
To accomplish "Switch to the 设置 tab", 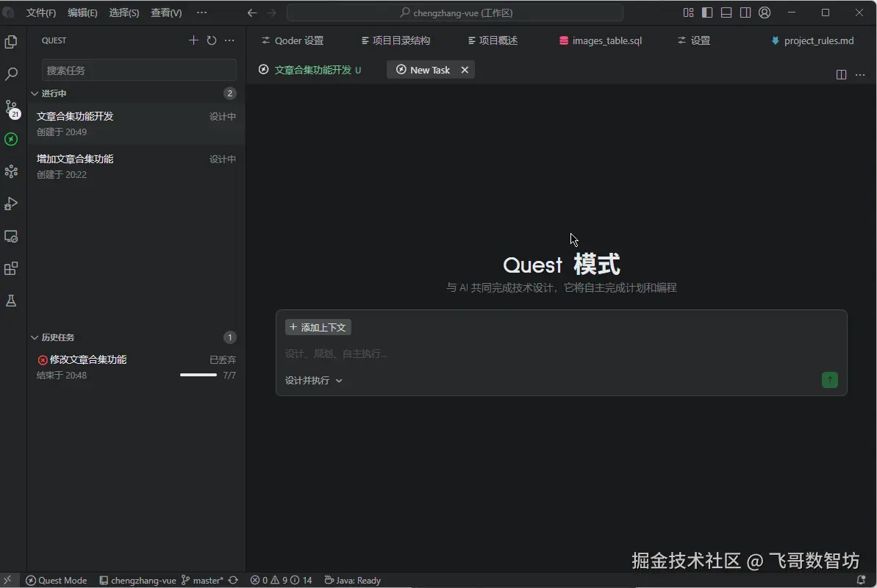I will click(x=694, y=40).
